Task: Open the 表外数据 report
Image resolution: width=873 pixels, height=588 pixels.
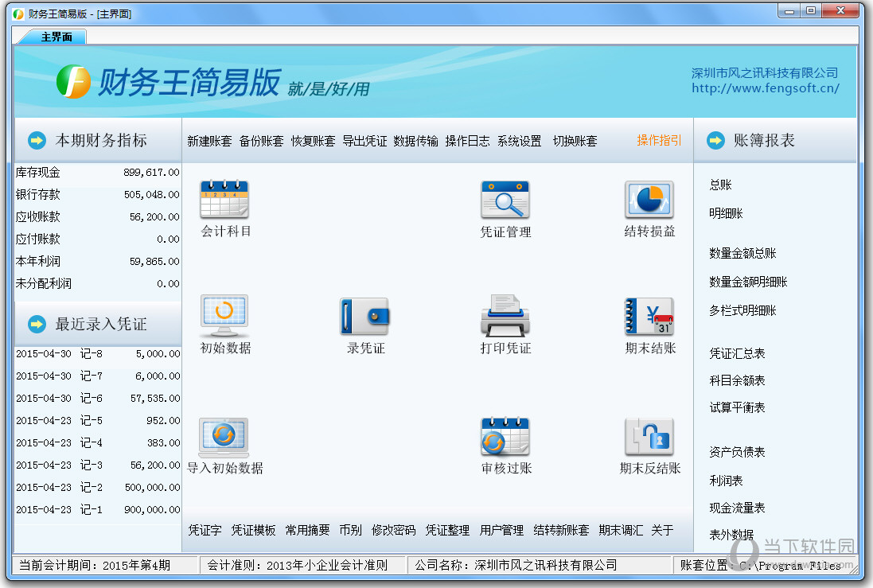Action: pos(731,535)
